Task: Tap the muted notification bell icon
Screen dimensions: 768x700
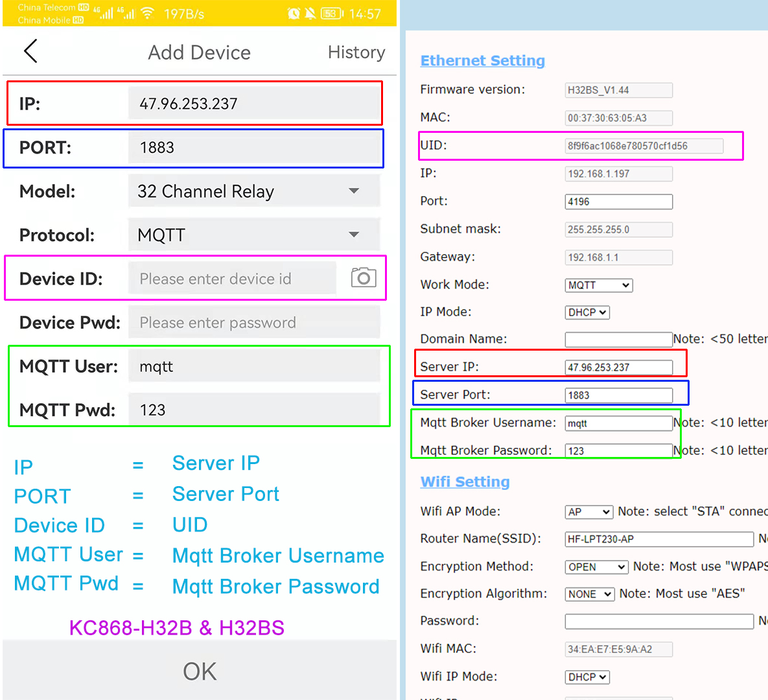Action: pos(311,14)
